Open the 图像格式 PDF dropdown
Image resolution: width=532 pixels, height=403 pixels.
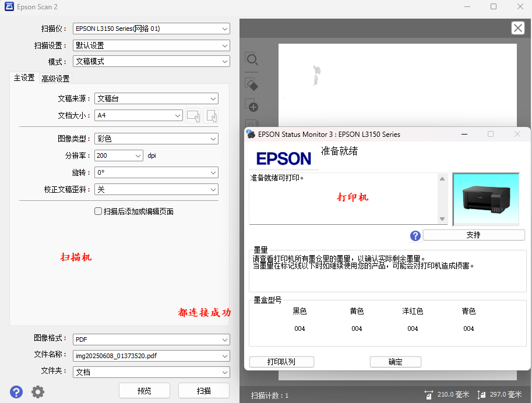pyautogui.click(x=152, y=340)
